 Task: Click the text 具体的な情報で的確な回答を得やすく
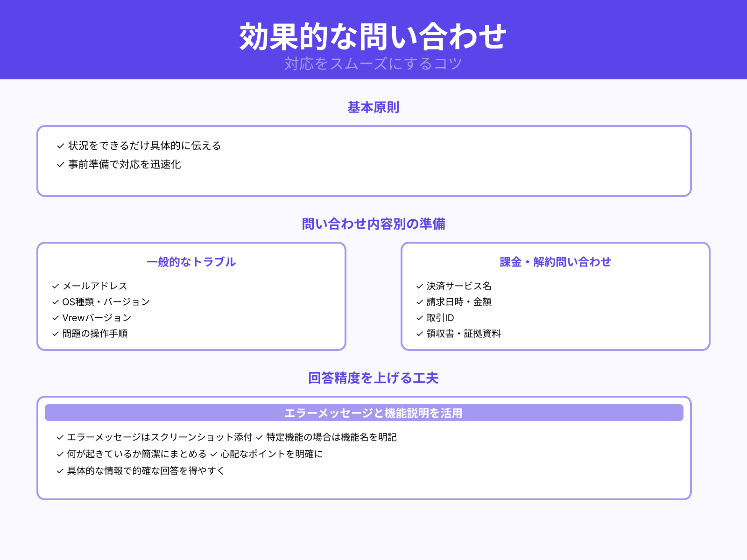pos(145,471)
